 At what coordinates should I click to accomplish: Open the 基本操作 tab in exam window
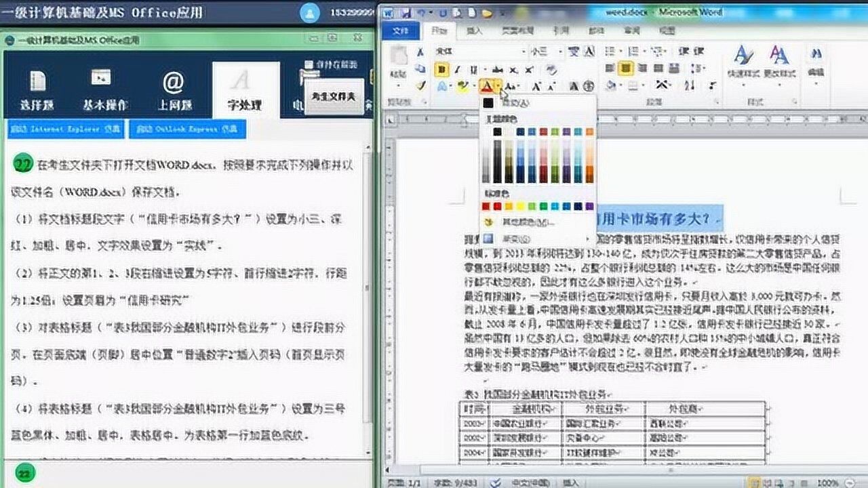click(x=105, y=89)
